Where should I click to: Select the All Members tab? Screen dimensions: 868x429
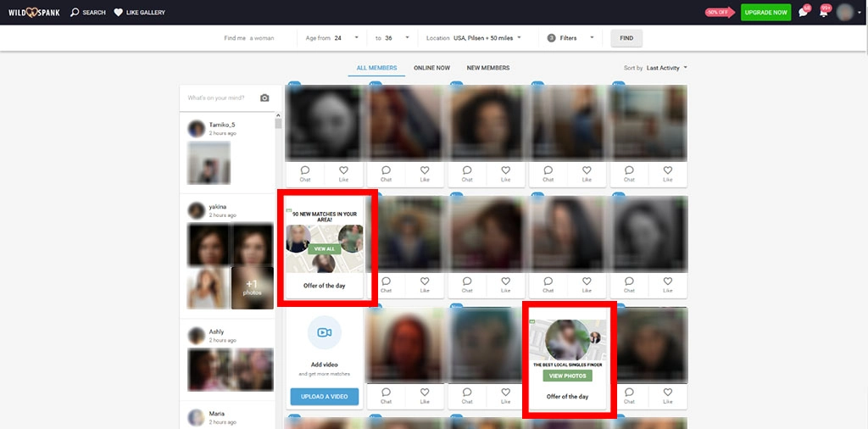pyautogui.click(x=376, y=68)
